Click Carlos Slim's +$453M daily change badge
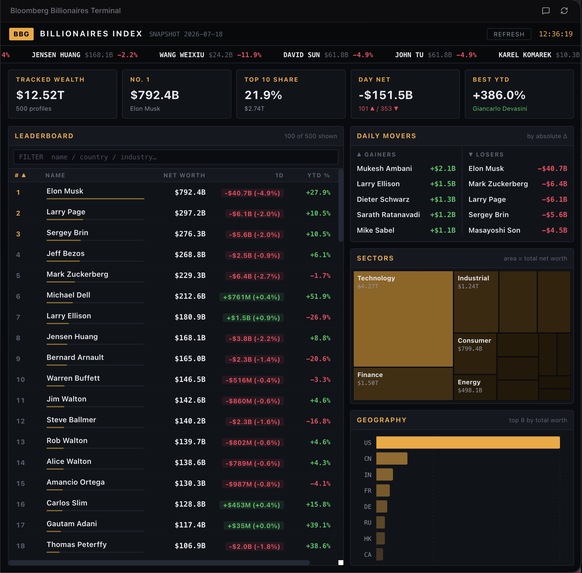Viewport: 582px width, 573px height. tap(252, 505)
